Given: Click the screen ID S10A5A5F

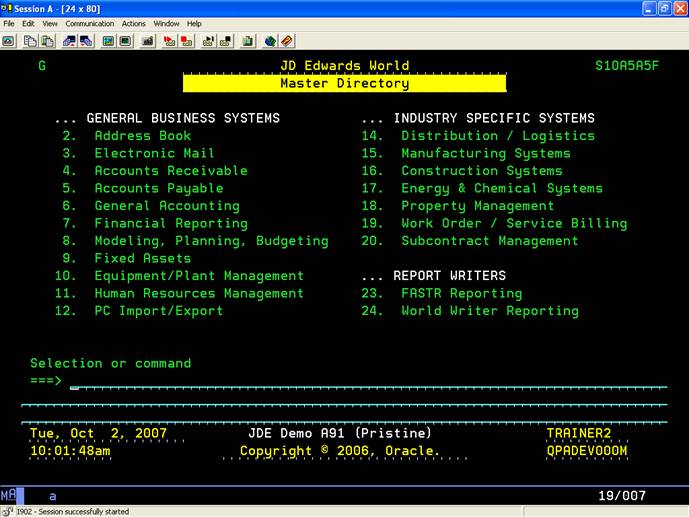Looking at the screenshot, I should tap(627, 66).
